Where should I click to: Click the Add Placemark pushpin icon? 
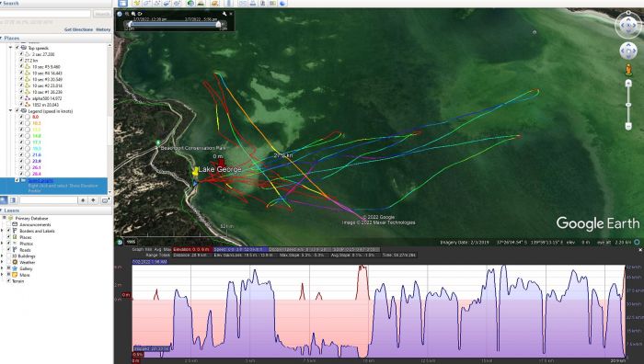tap(136, 4)
